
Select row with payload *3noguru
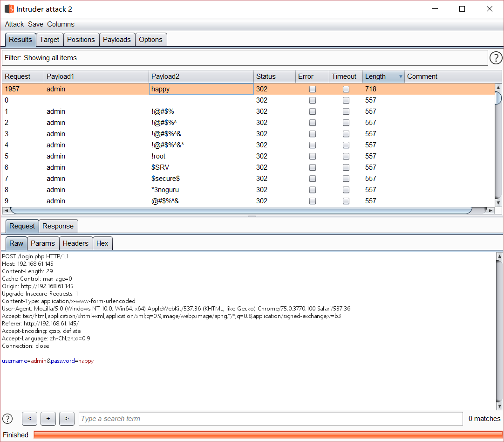[248, 190]
